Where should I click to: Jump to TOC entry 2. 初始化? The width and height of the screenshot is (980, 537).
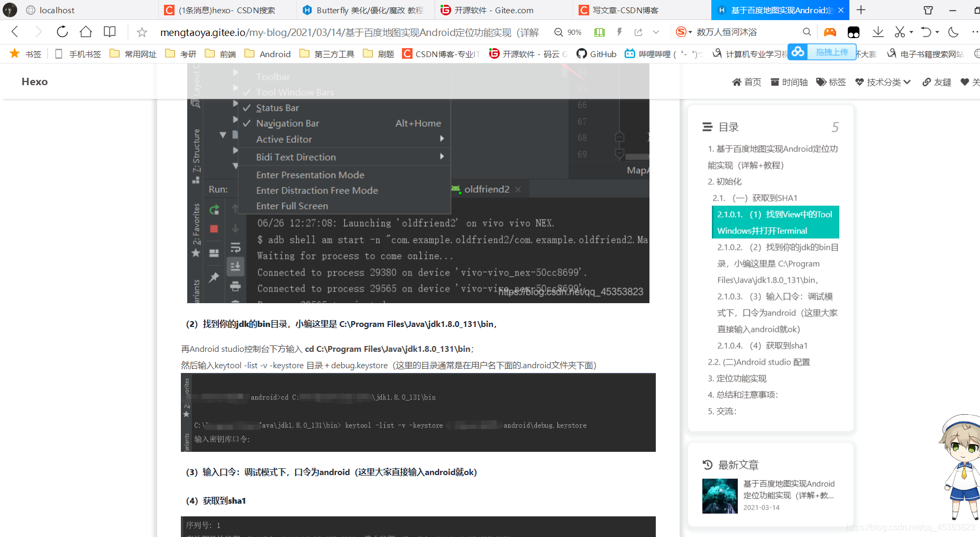pyautogui.click(x=725, y=181)
